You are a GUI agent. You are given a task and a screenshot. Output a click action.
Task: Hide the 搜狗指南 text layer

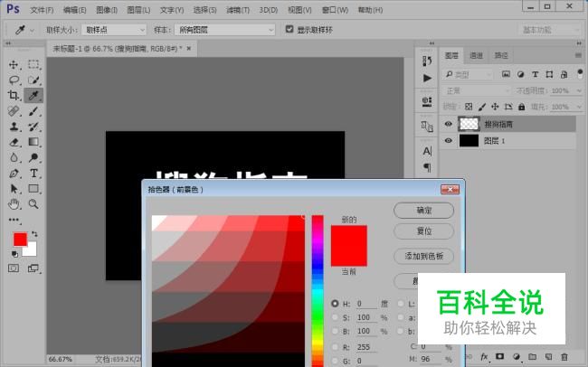coord(448,124)
